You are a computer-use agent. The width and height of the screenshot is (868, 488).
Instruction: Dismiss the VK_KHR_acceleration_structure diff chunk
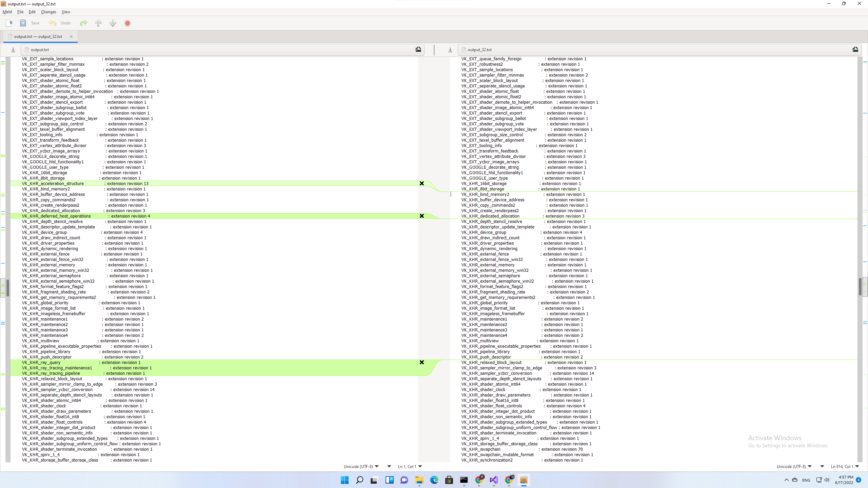[x=421, y=183]
